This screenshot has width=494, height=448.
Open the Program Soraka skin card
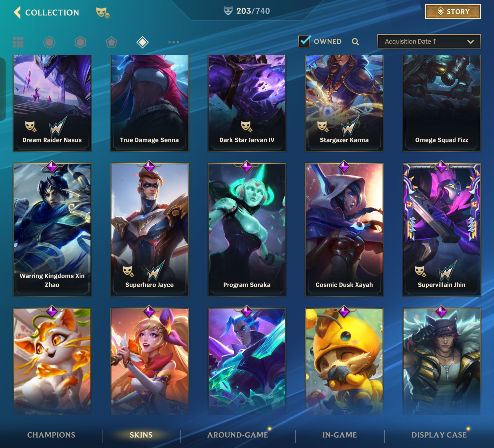247,230
